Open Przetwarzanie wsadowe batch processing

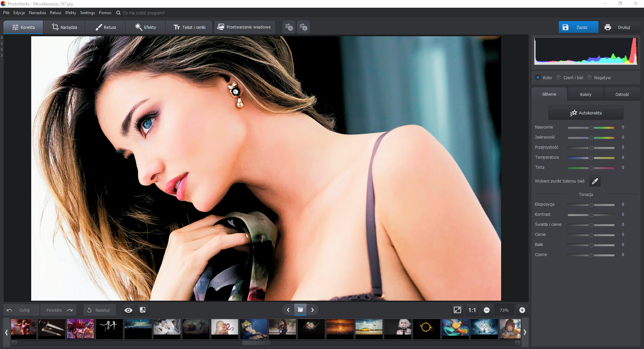coord(244,27)
